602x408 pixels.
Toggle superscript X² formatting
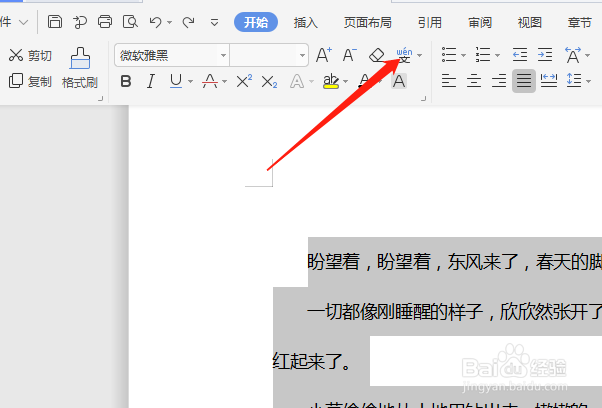point(244,81)
